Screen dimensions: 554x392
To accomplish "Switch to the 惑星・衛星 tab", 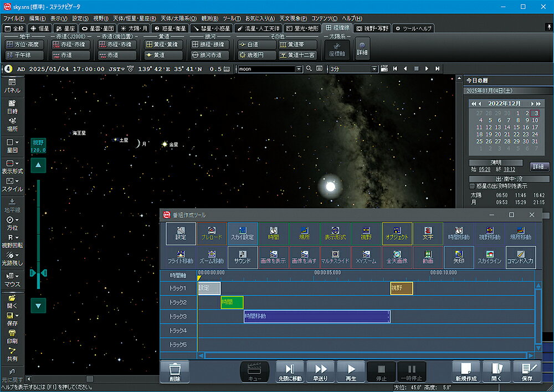I will coord(170,28).
